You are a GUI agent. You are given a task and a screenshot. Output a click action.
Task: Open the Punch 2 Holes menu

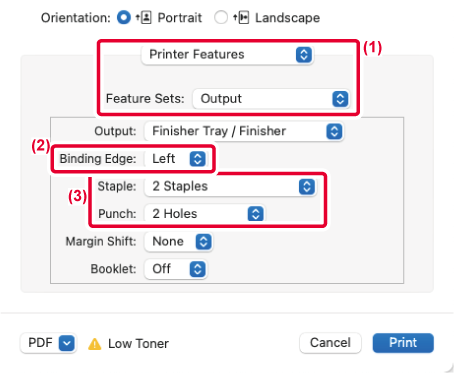(x=205, y=214)
